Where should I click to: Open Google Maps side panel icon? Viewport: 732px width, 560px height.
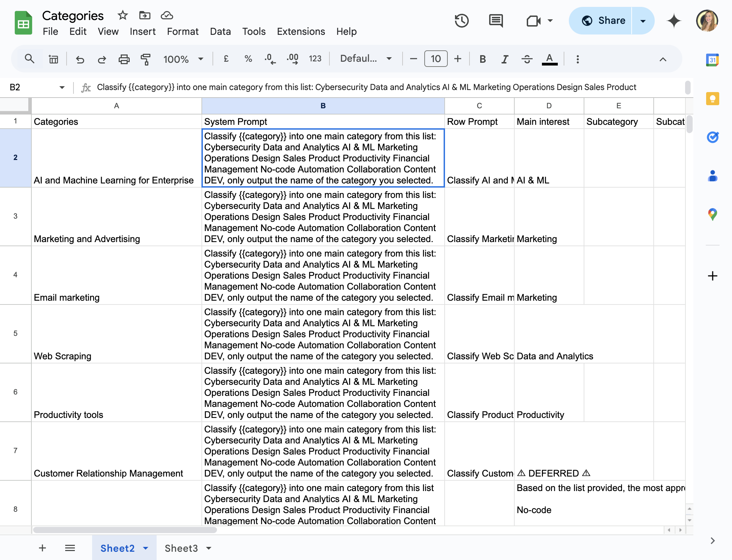(x=712, y=214)
